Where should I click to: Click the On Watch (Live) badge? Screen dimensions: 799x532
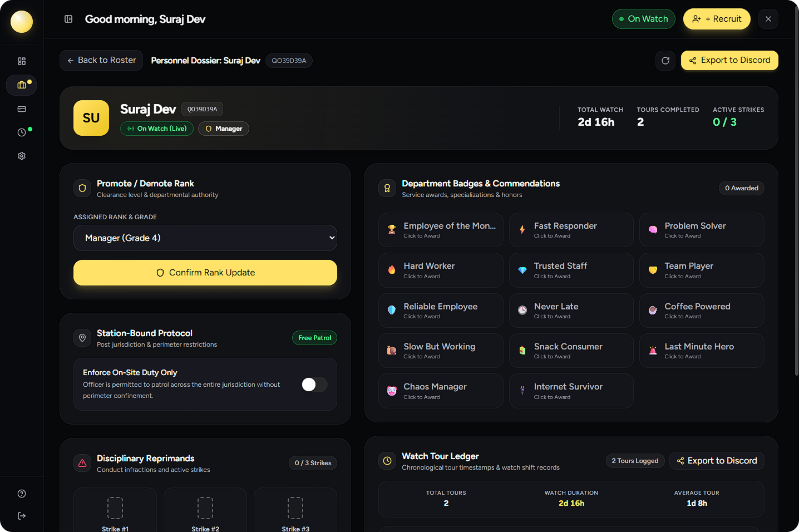157,129
